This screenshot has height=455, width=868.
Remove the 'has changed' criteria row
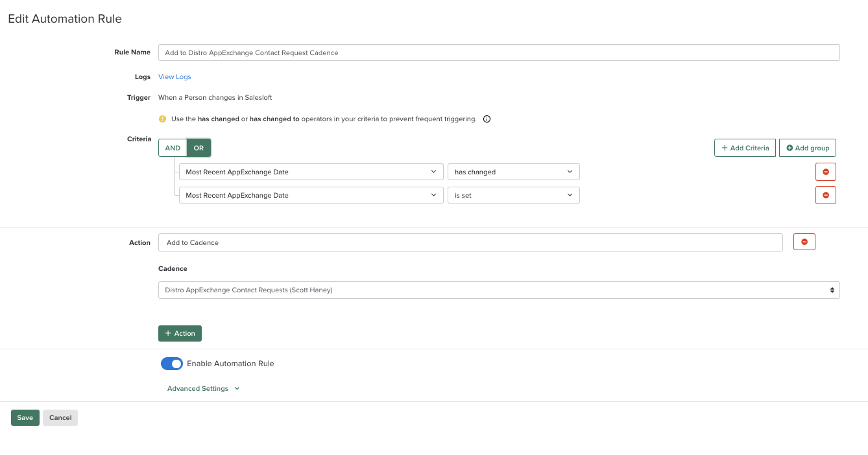(825, 172)
